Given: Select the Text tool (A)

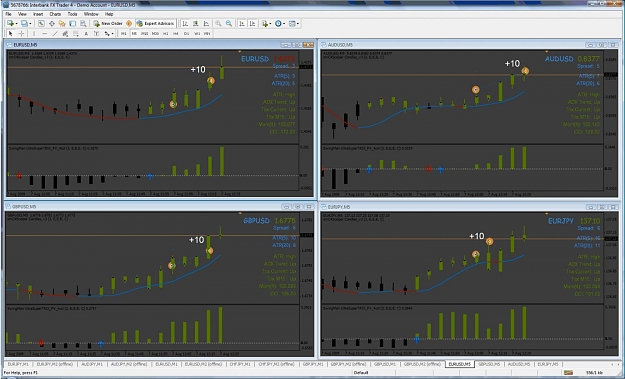Looking at the screenshot, I should [x=86, y=33].
